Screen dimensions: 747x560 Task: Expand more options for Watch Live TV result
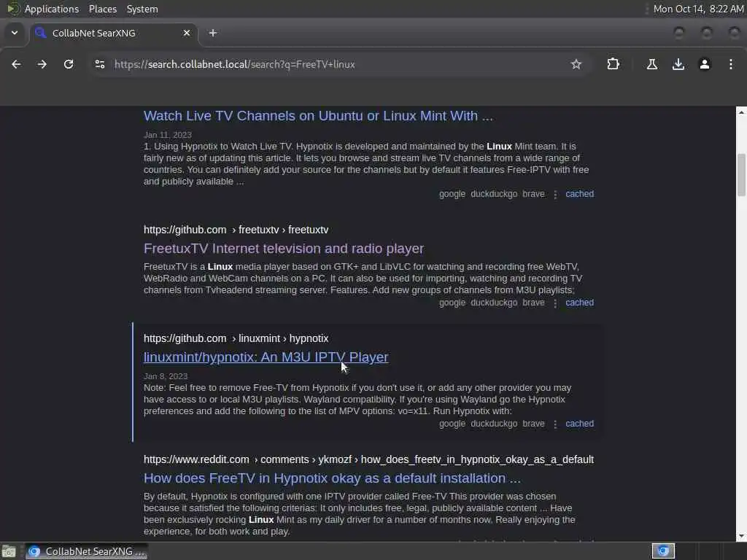(x=555, y=194)
